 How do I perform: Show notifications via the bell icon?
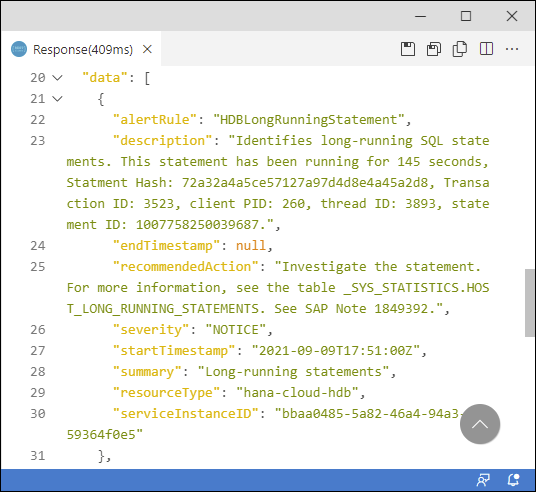[x=513, y=480]
